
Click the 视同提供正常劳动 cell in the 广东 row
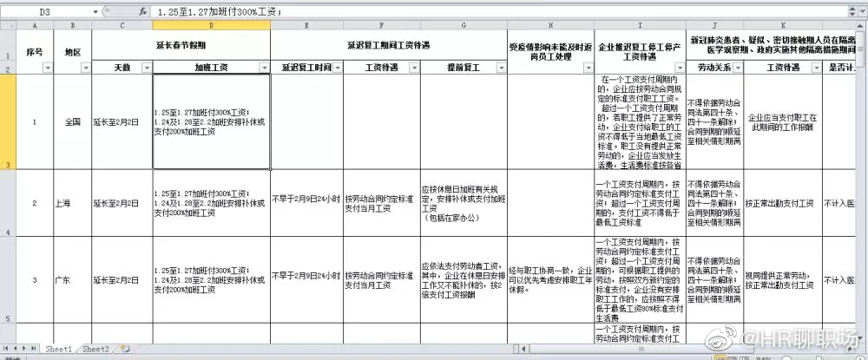click(783, 280)
